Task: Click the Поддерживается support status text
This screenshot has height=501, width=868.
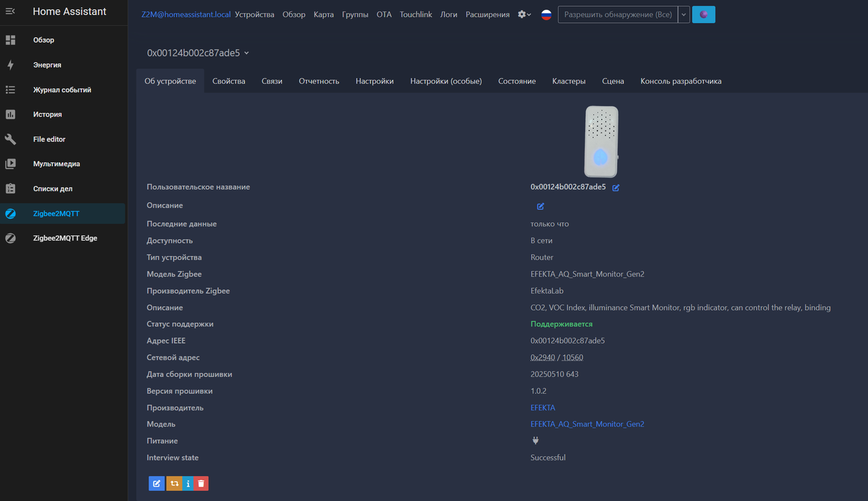Action: (561, 324)
